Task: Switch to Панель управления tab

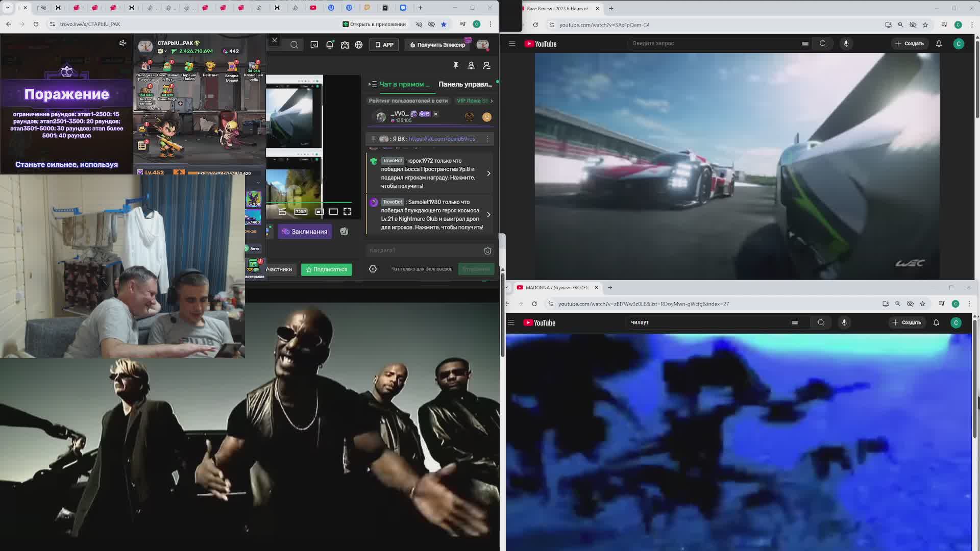Action: [465, 84]
